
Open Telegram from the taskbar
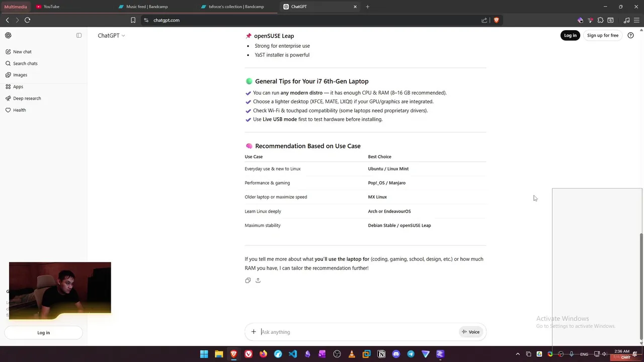coord(411,354)
